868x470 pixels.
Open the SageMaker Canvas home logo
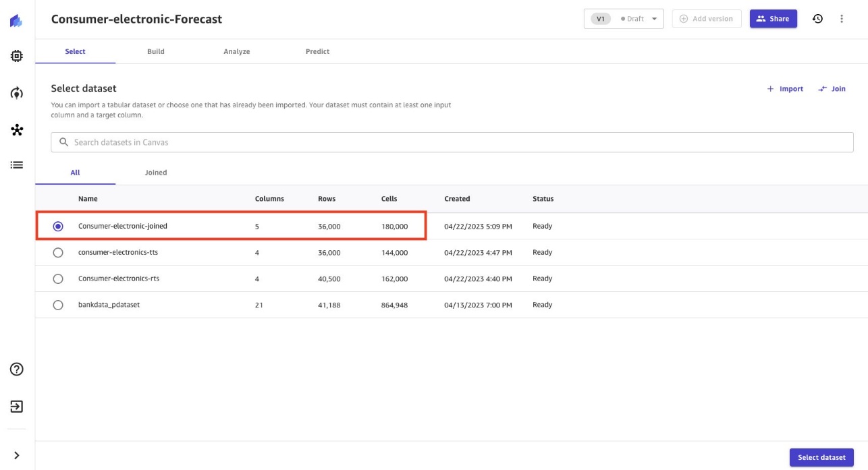point(16,22)
